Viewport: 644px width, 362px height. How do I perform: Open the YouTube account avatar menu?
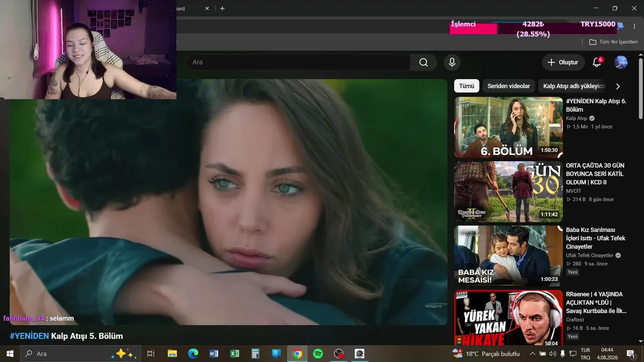coord(621,62)
